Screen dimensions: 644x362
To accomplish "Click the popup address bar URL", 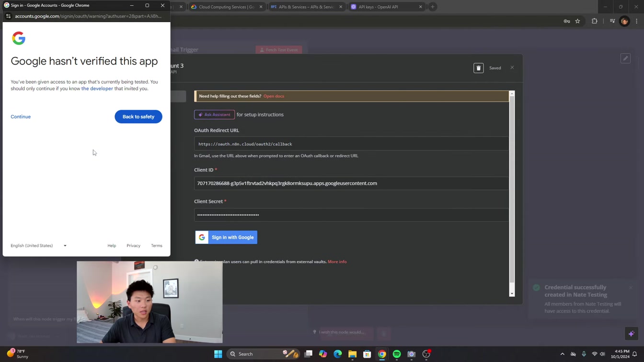I will 88,16.
